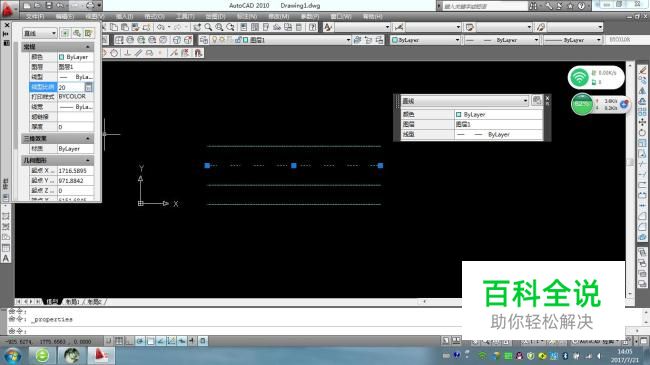650x365 pixels.
Task: Activate the Zoom Realtime magnifier
Action: [208, 27]
